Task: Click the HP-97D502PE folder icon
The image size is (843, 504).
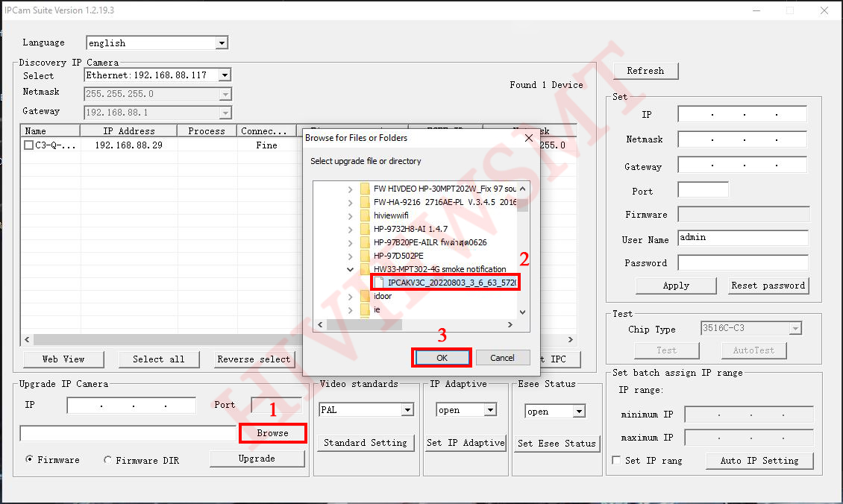Action: coord(365,256)
